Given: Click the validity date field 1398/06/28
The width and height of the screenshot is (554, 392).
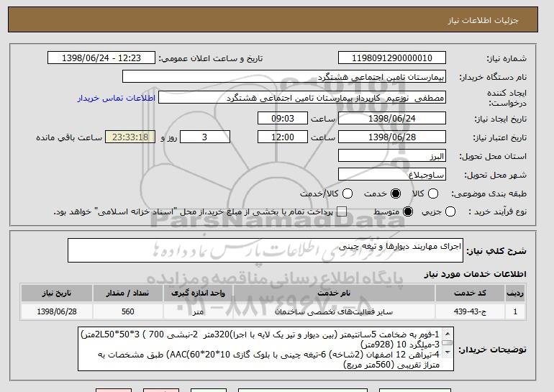Looking at the screenshot, I should [392, 137].
